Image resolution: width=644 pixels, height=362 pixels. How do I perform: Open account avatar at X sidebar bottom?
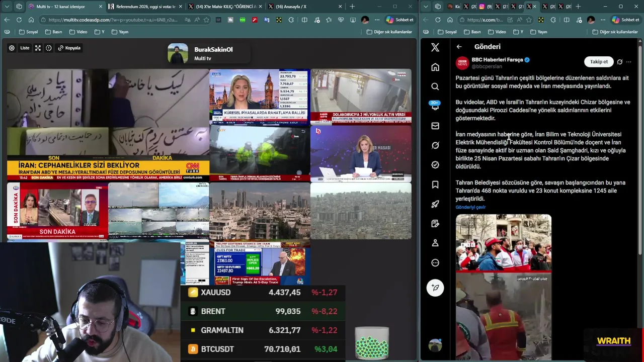click(435, 345)
